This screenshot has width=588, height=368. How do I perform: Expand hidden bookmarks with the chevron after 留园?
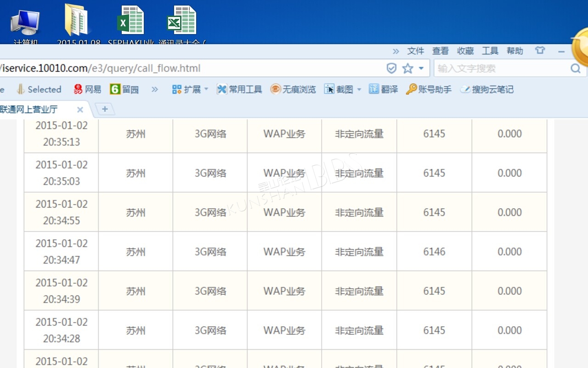click(x=155, y=89)
